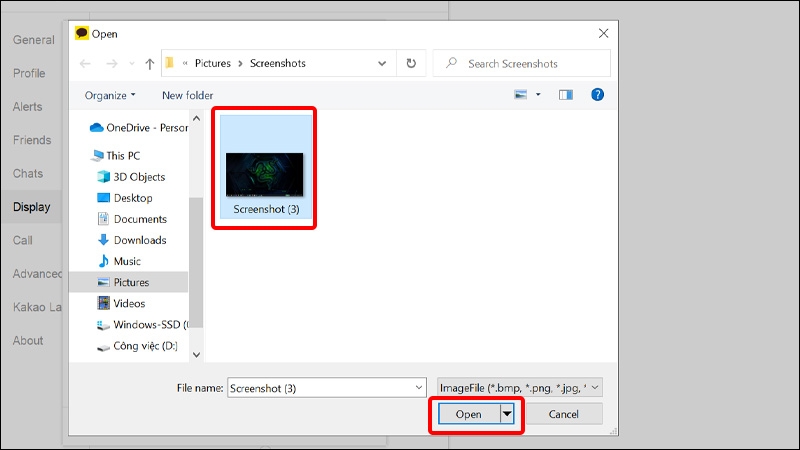The height and width of the screenshot is (450, 800).
Task: Select Screenshots in the address breadcrumb
Action: pyautogui.click(x=278, y=63)
